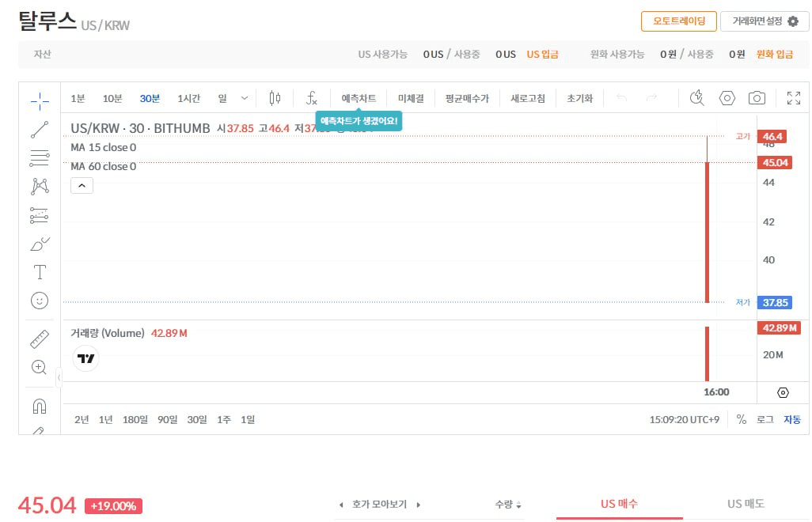Select the trend line drawing tool
This screenshot has height=522, width=812.
(40, 130)
